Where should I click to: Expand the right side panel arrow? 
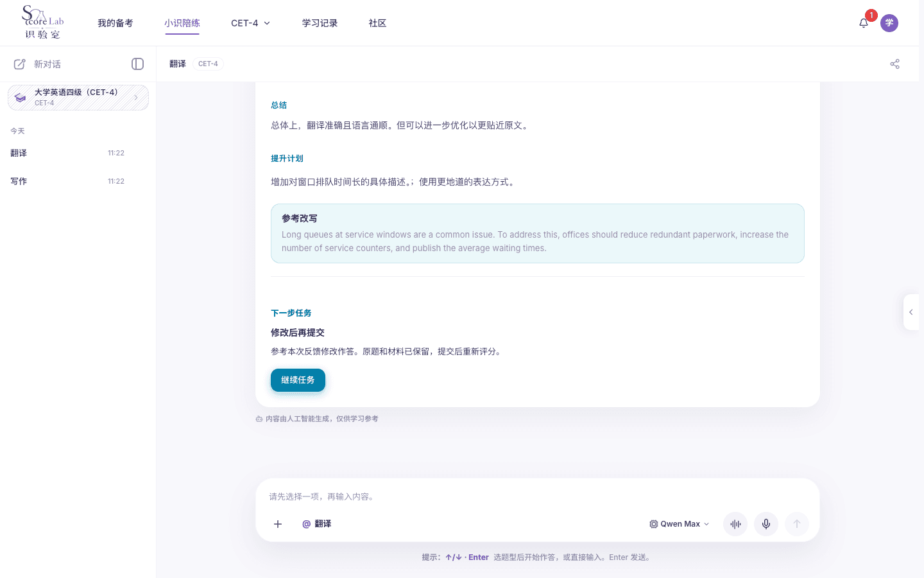911,312
